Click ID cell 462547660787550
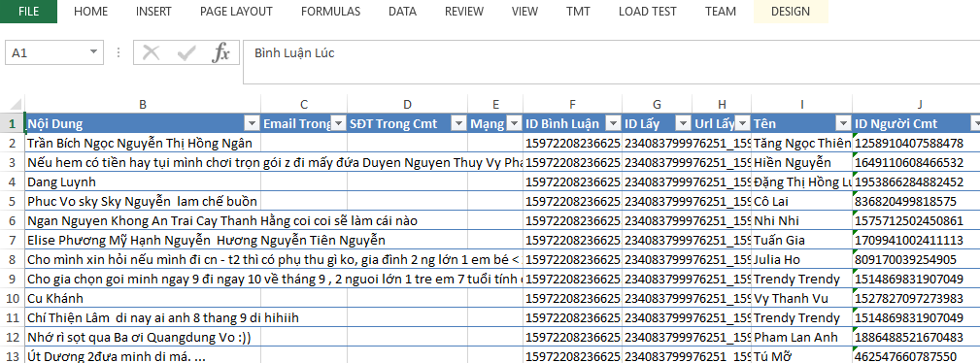 point(916,356)
